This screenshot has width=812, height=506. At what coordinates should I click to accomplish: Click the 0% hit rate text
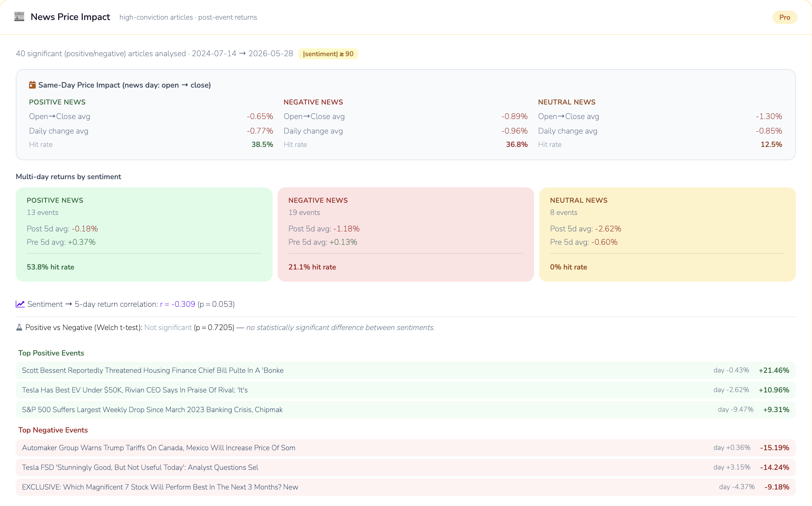click(569, 267)
